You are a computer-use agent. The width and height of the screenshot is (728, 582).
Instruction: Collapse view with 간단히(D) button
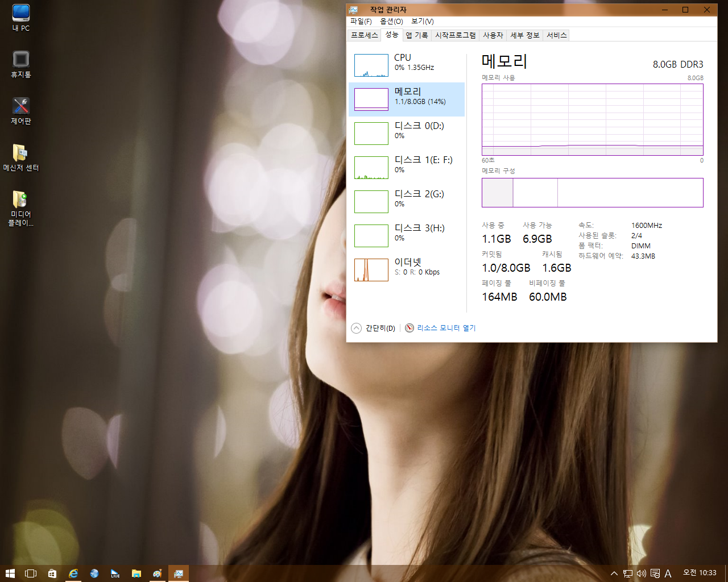tap(373, 328)
